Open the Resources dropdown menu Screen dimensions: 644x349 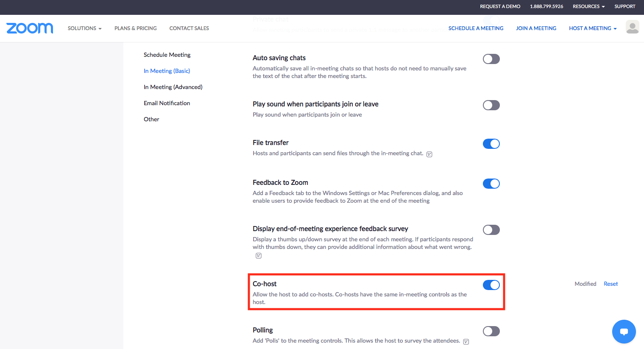pyautogui.click(x=588, y=6)
